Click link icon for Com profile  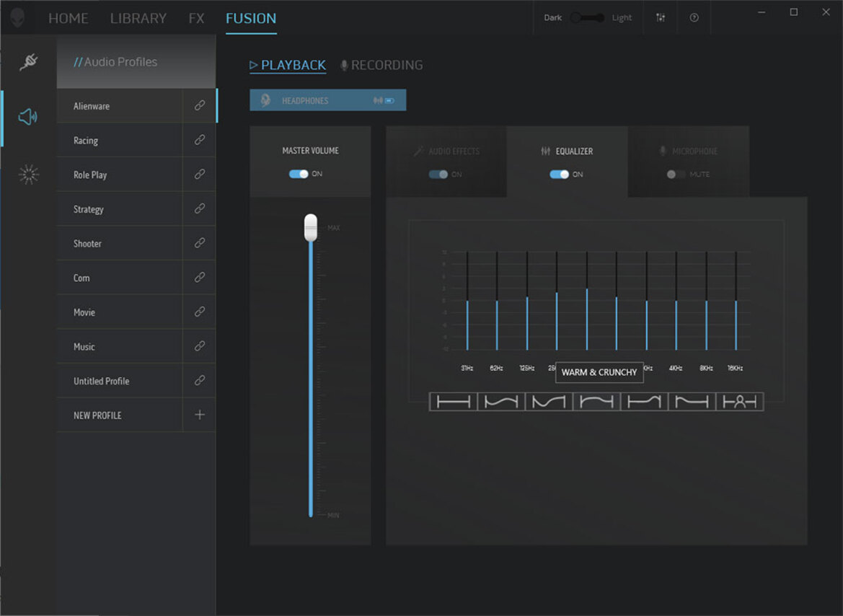200,278
